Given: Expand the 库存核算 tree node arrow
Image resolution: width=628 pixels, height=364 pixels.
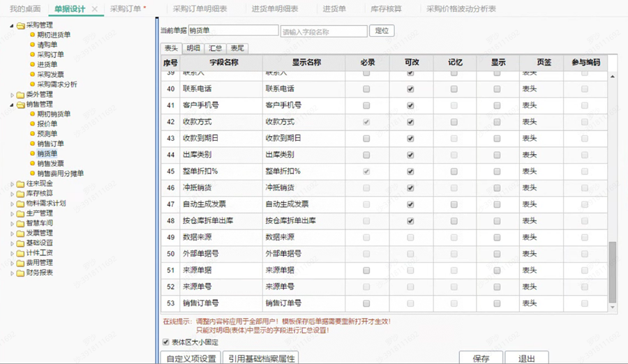Looking at the screenshot, I should pyautogui.click(x=12, y=195).
